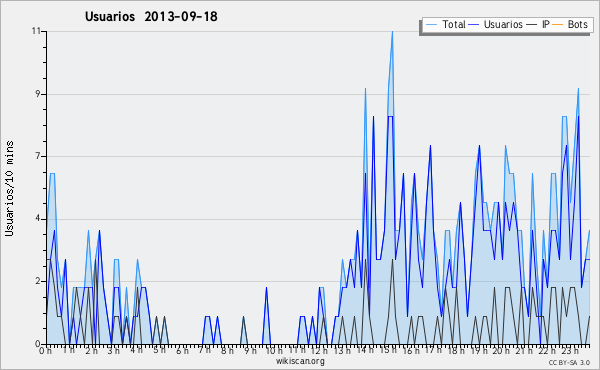
Task: Click the orange Bots legend line
Action: pyautogui.click(x=558, y=25)
